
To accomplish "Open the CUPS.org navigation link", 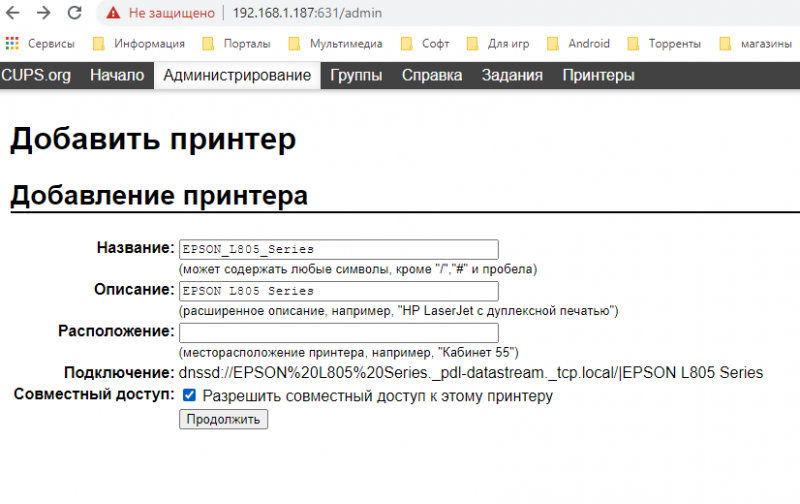I will click(x=36, y=75).
